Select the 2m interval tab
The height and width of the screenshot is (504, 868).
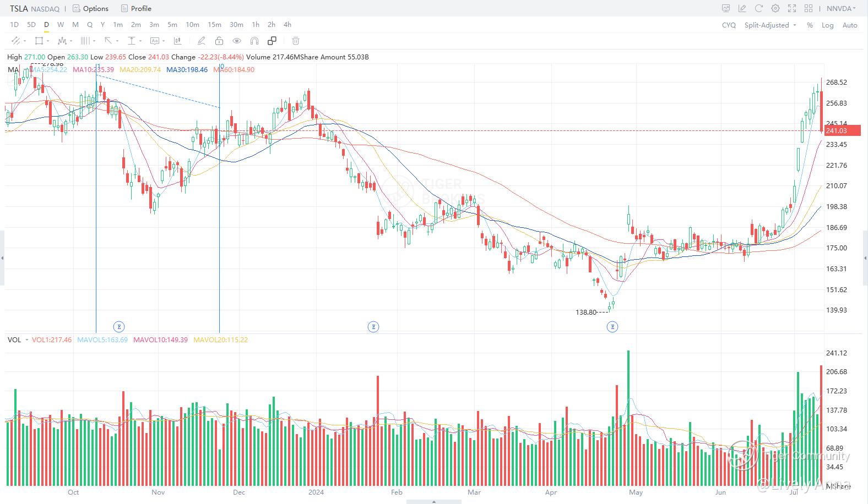(x=136, y=24)
